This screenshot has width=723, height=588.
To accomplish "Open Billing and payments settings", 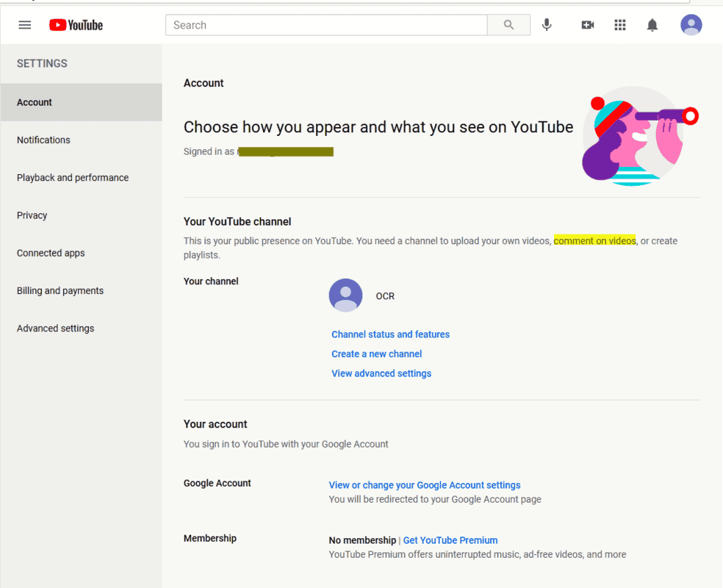I will pyautogui.click(x=81, y=290).
